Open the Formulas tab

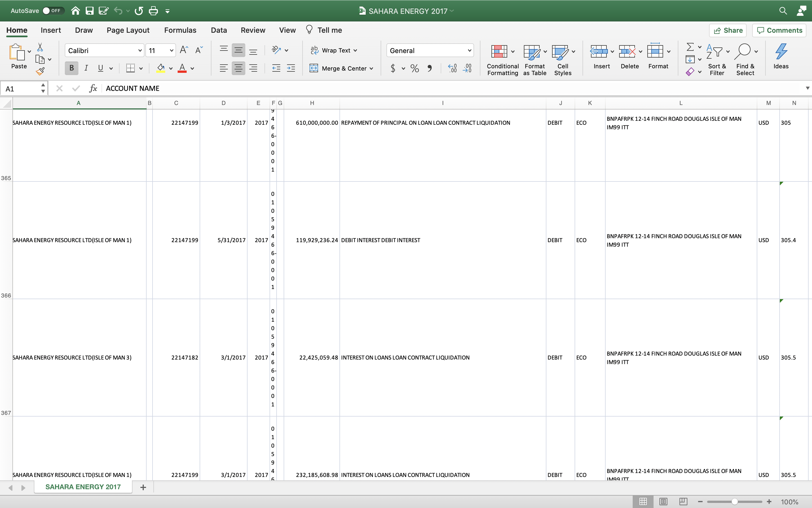pyautogui.click(x=180, y=30)
